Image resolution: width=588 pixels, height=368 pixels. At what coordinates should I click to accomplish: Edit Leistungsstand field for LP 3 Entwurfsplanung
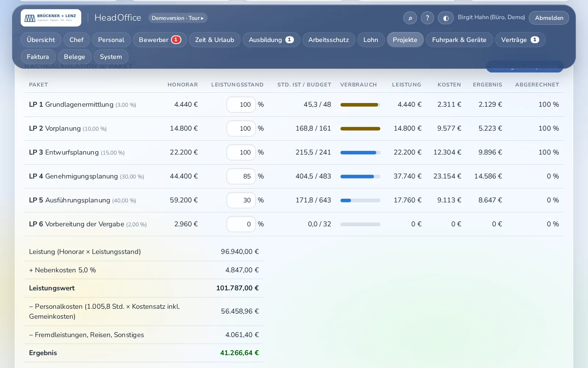(x=241, y=152)
